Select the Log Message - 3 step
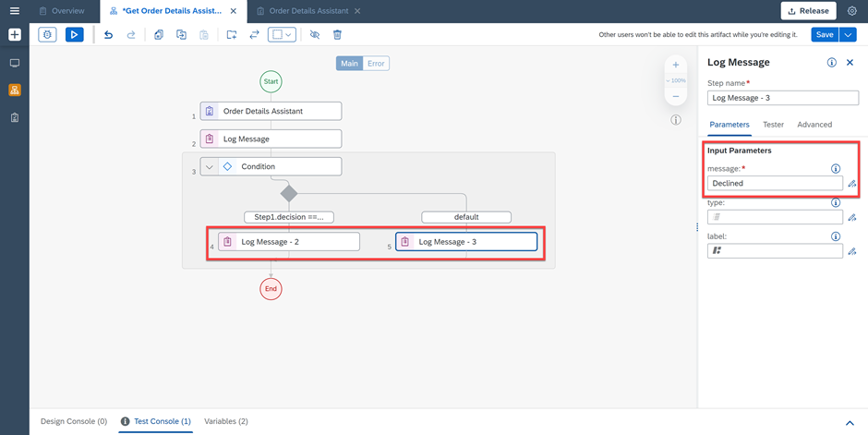Screen dimensions: 868x435 [x=466, y=242]
